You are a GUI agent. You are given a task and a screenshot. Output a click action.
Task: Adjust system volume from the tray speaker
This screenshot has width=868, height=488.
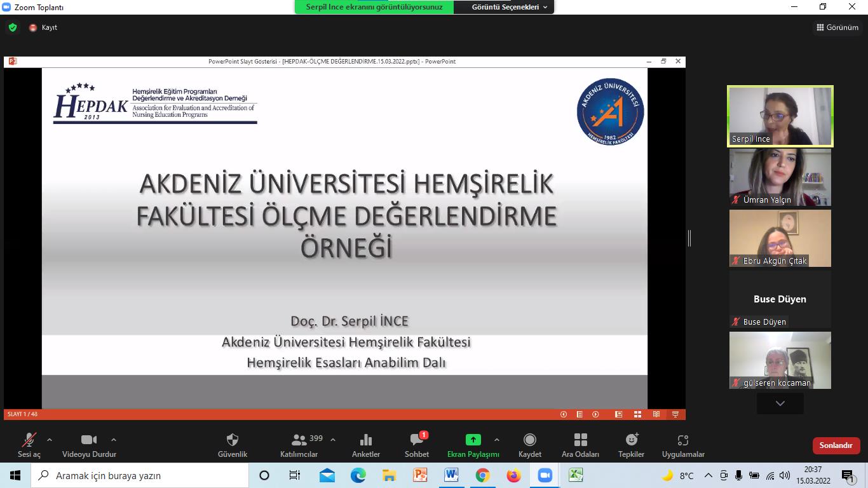click(x=783, y=475)
